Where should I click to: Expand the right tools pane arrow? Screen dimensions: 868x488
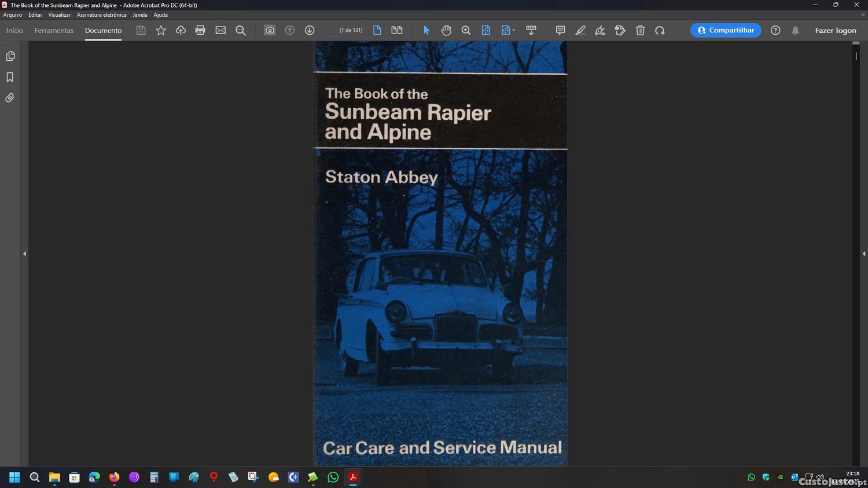[x=863, y=254]
